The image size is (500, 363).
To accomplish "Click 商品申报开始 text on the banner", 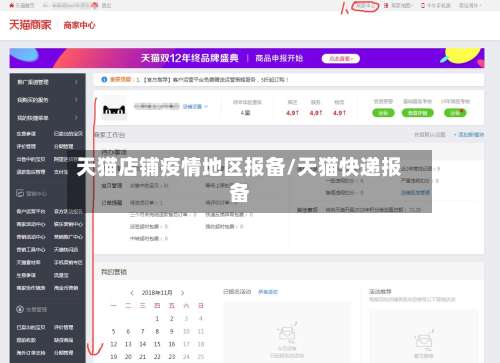I will tap(279, 58).
